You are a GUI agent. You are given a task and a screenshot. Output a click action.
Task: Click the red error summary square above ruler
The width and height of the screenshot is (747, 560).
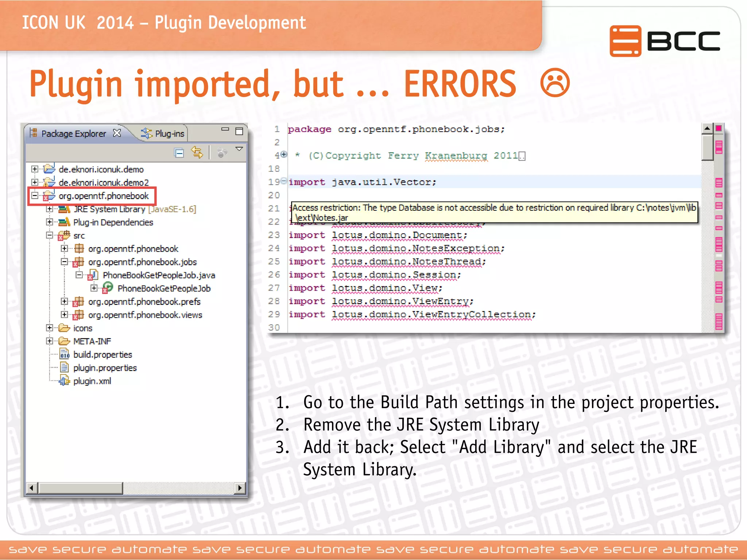[719, 128]
